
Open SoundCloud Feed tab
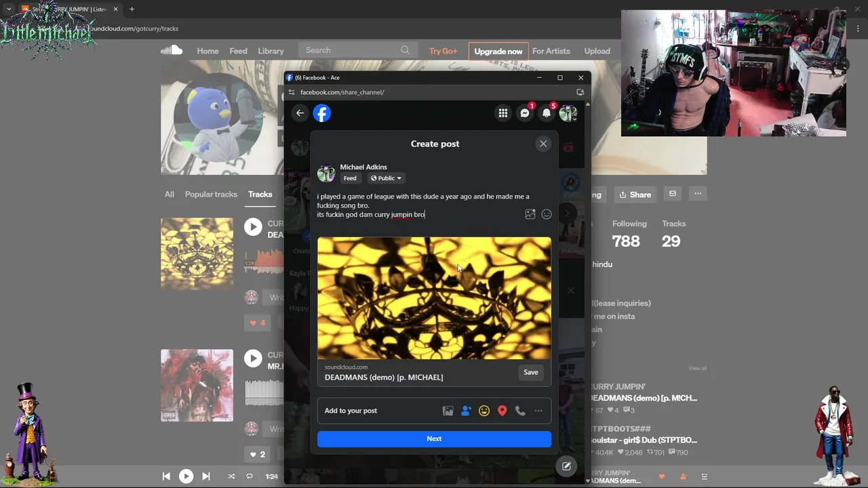click(x=238, y=51)
